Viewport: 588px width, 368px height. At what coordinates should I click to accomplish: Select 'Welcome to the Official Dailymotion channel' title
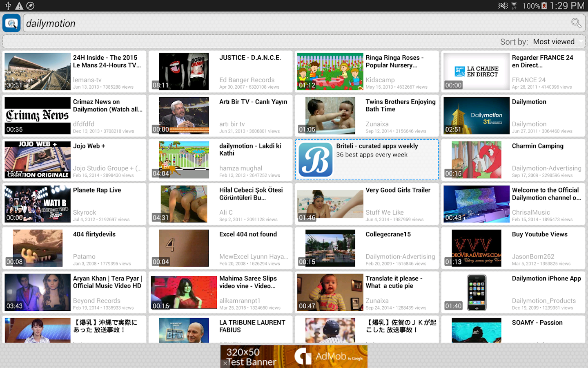click(546, 194)
